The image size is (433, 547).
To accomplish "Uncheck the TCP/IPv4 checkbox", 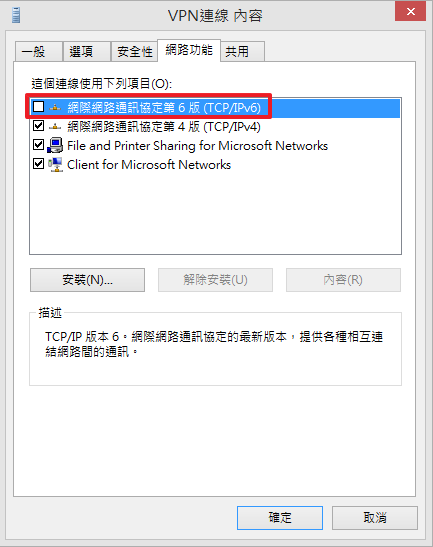I will (x=38, y=125).
